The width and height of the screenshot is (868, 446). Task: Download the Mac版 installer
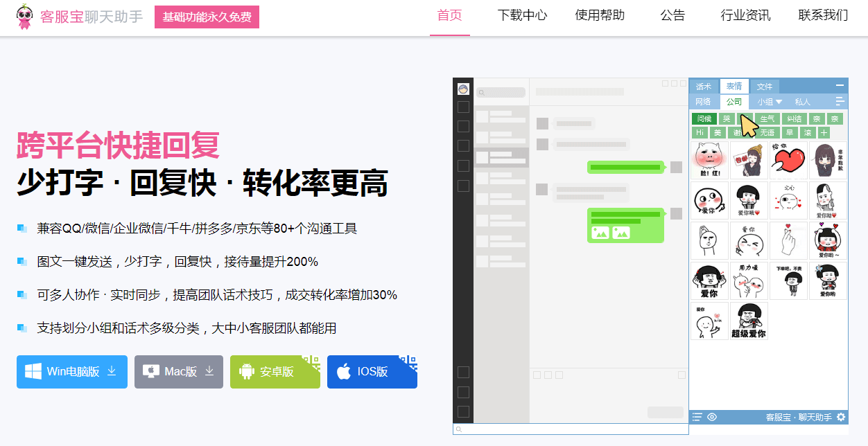(x=179, y=372)
